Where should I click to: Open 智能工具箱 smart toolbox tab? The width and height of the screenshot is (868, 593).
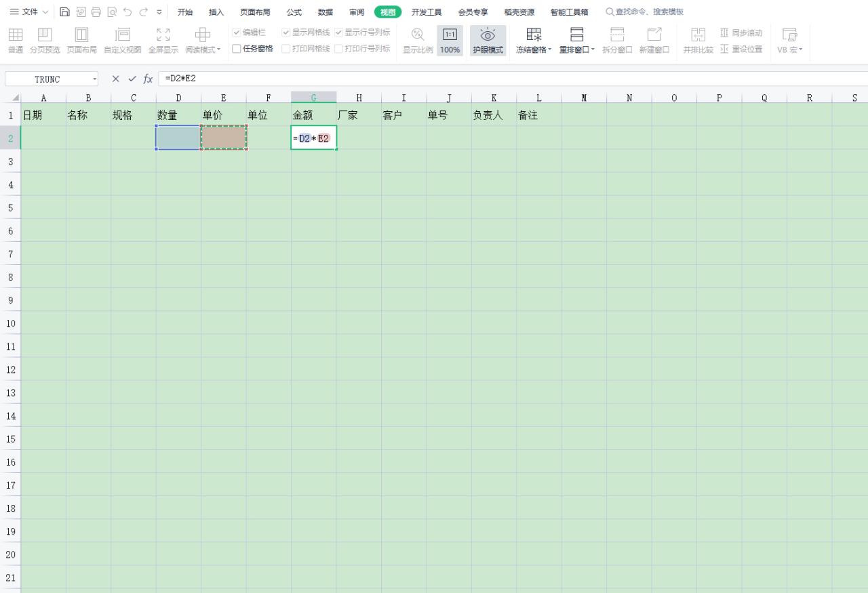(x=569, y=12)
